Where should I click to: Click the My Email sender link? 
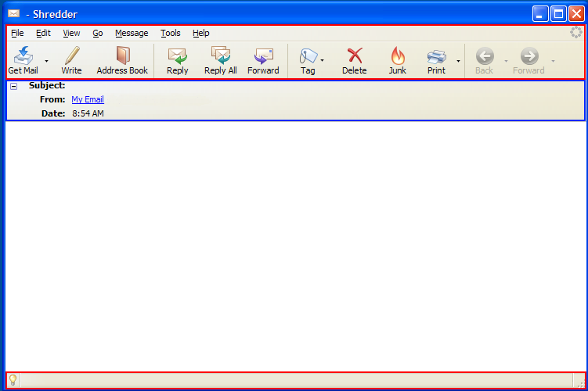coord(88,99)
